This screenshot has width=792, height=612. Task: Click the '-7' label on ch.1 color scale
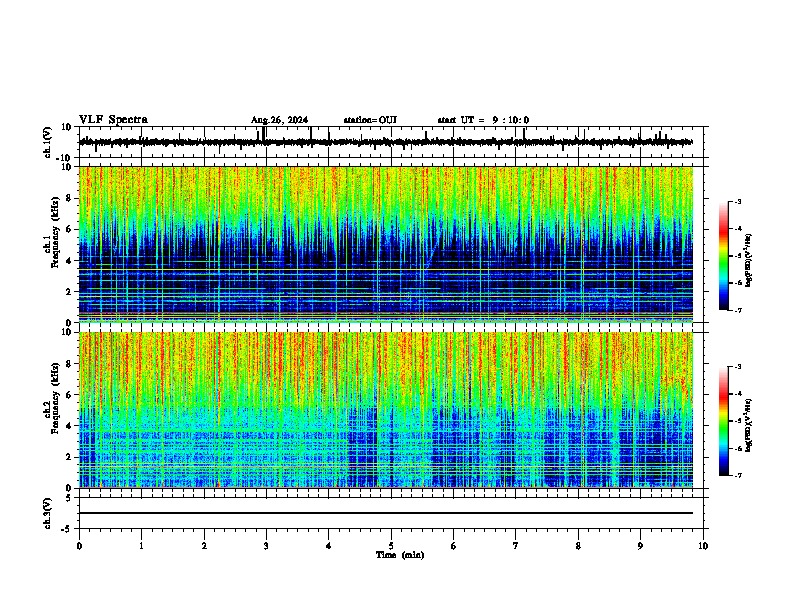point(737,310)
